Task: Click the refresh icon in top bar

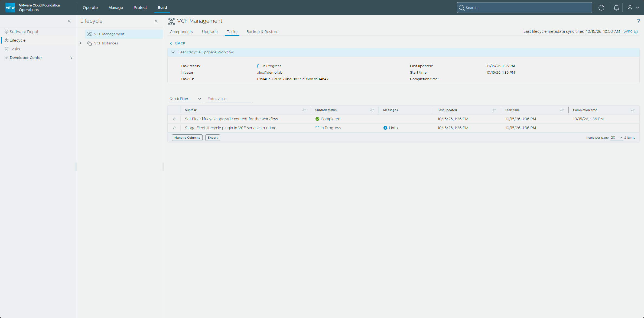Action: 601,8
